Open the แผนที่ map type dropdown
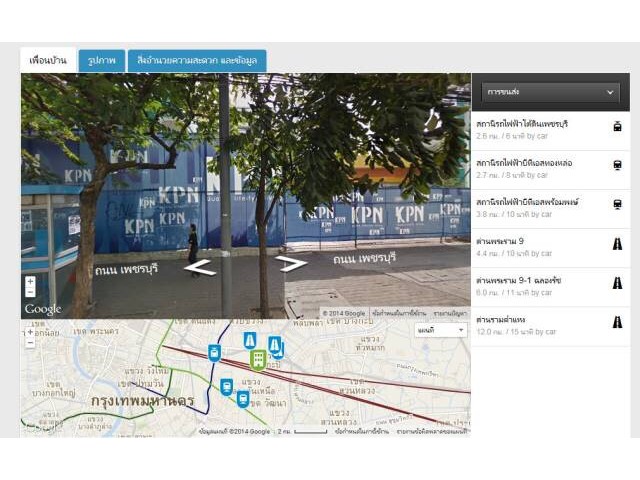 coord(441,330)
